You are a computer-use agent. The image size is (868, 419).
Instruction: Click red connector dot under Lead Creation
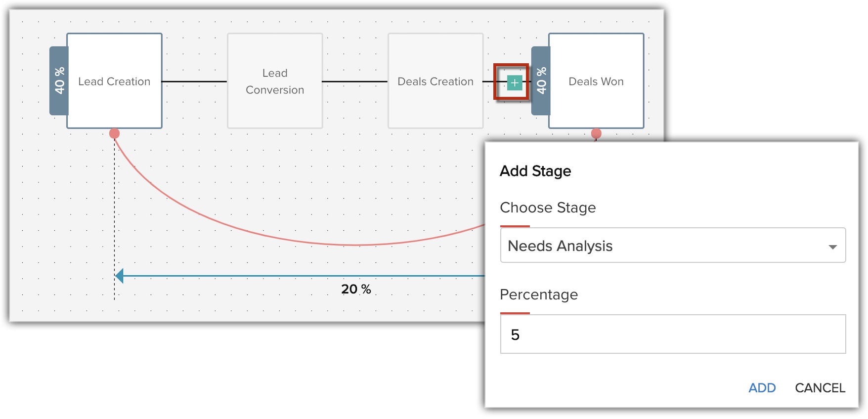click(x=114, y=133)
